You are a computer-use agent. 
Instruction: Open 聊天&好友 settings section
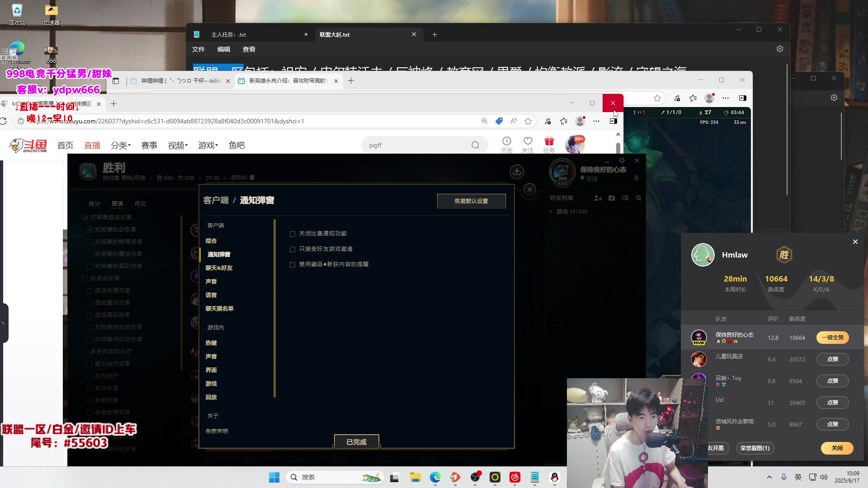tap(219, 268)
